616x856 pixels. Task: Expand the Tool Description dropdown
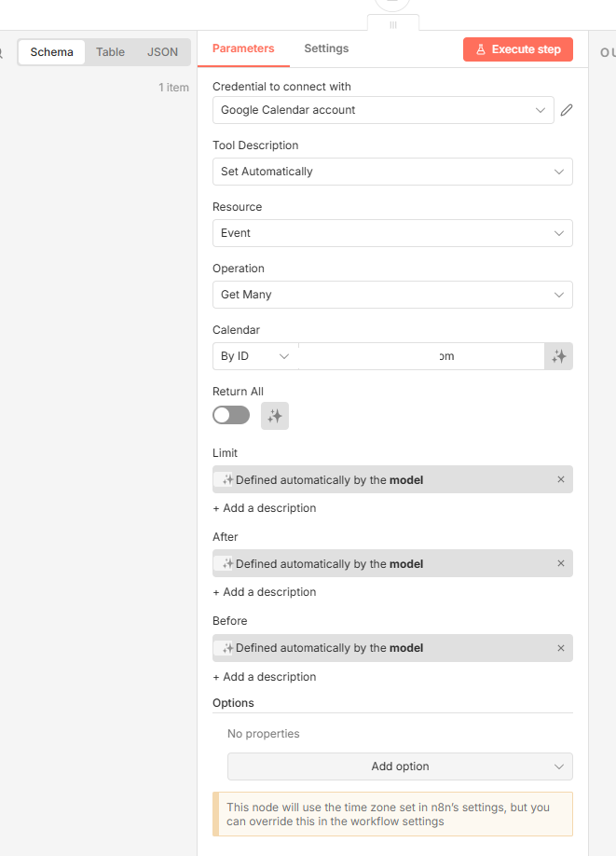tap(392, 172)
